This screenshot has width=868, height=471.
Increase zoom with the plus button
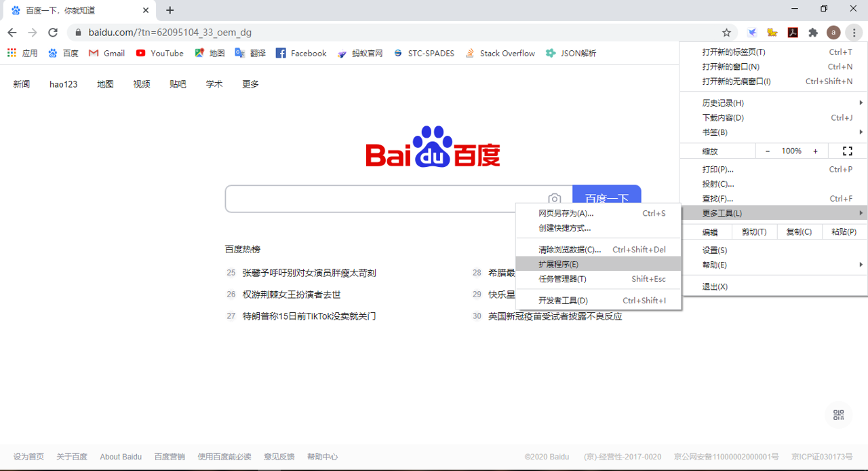coord(816,151)
